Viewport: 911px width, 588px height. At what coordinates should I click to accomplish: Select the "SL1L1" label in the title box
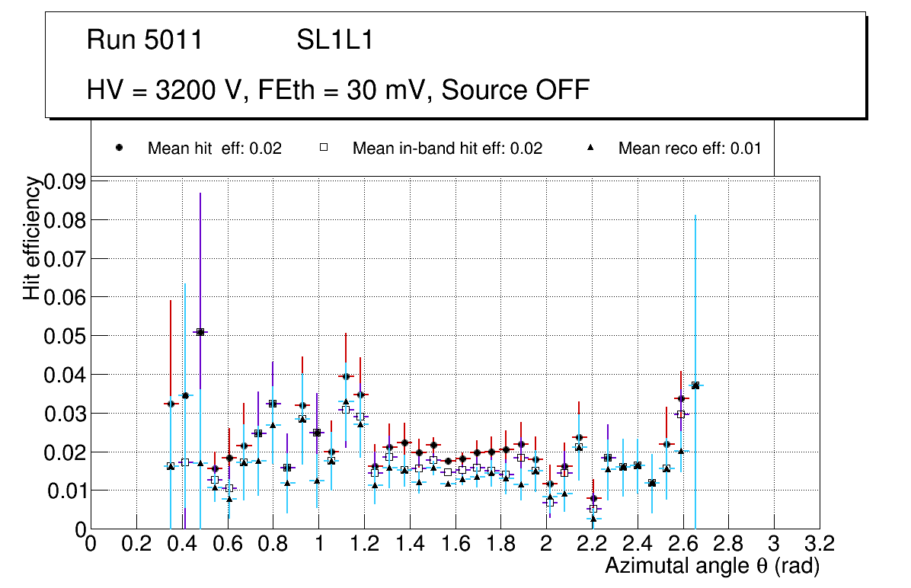pyautogui.click(x=335, y=40)
